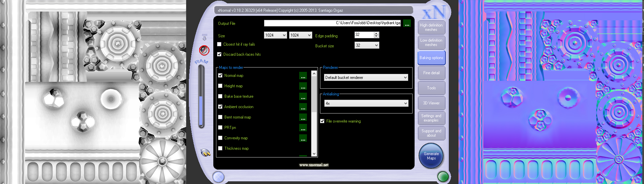Open Normal map options via its green button
644x184 pixels.
tap(303, 76)
